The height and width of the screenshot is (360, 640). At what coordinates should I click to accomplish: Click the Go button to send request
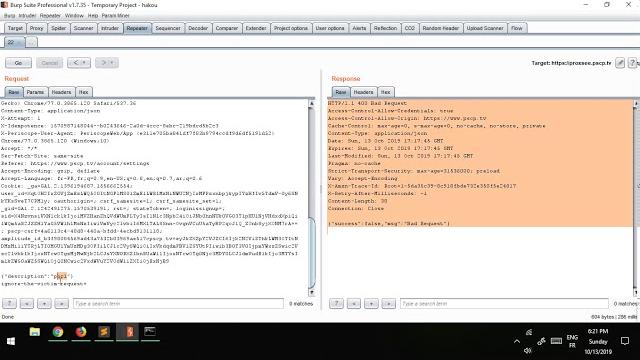click(x=18, y=63)
